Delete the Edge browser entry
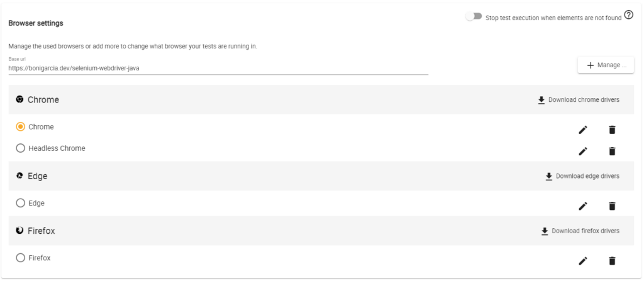This screenshot has height=281, width=644. [x=612, y=206]
